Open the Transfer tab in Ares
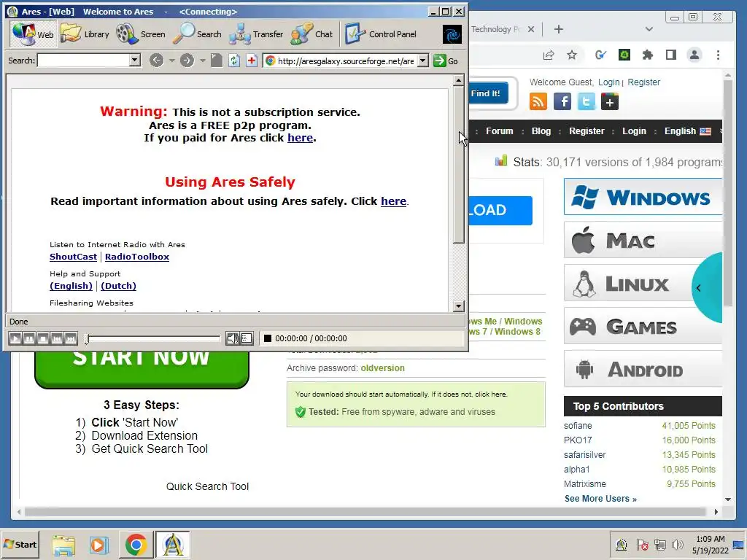747x560 pixels. tap(256, 34)
